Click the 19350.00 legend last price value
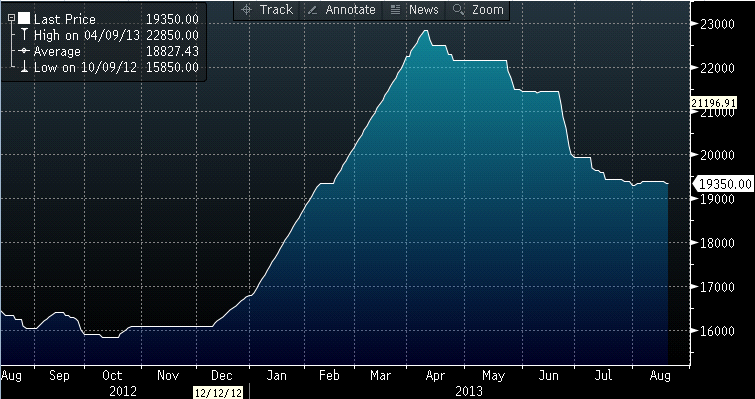The height and width of the screenshot is (399, 755). point(172,19)
